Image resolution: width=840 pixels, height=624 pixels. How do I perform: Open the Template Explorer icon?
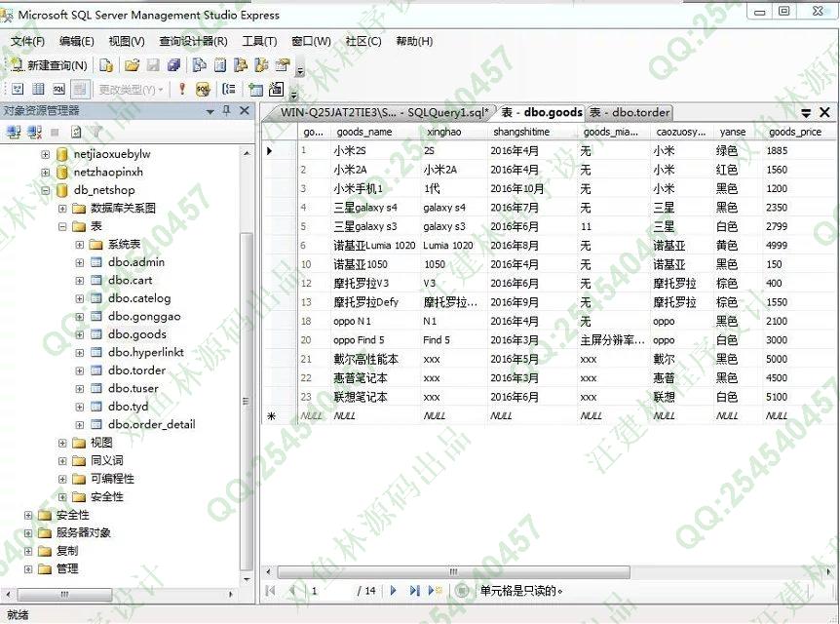pos(261,65)
